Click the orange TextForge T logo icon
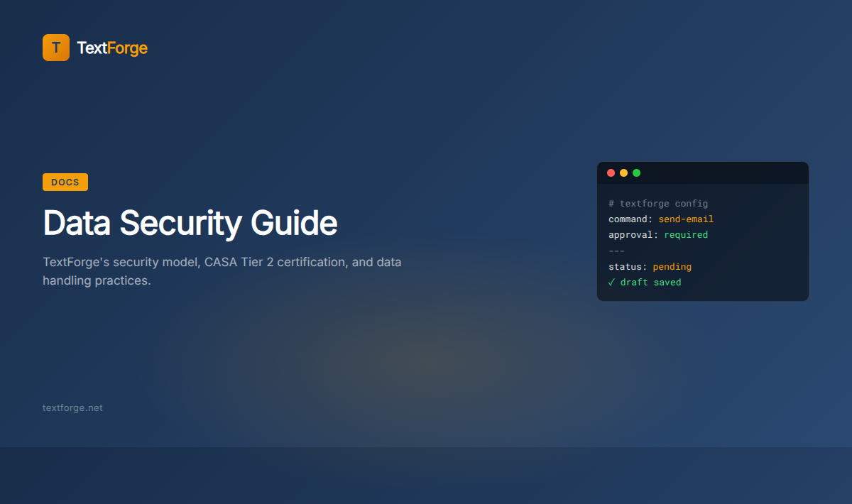The image size is (852, 504). coord(56,48)
